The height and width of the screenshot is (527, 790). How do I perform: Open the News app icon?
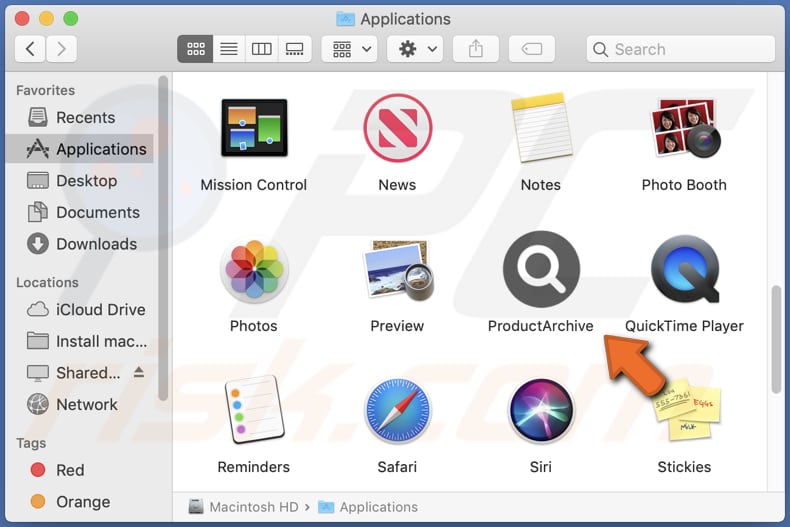click(x=398, y=128)
